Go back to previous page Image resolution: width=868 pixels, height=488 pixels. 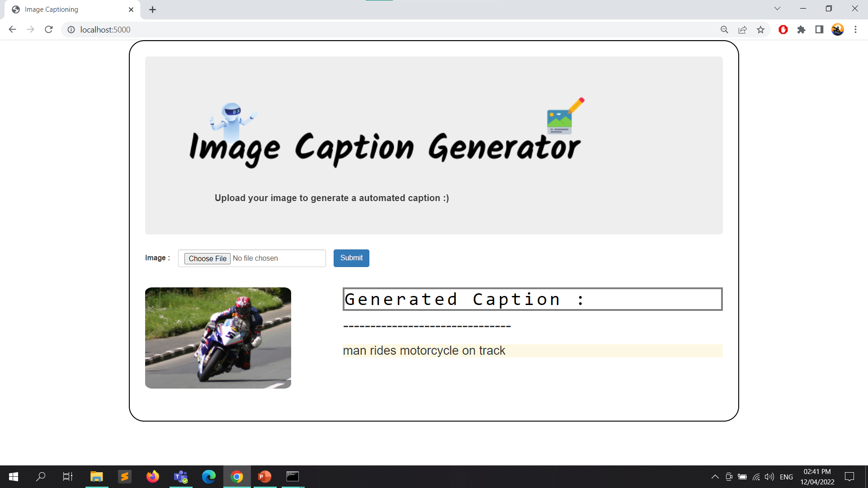point(12,29)
